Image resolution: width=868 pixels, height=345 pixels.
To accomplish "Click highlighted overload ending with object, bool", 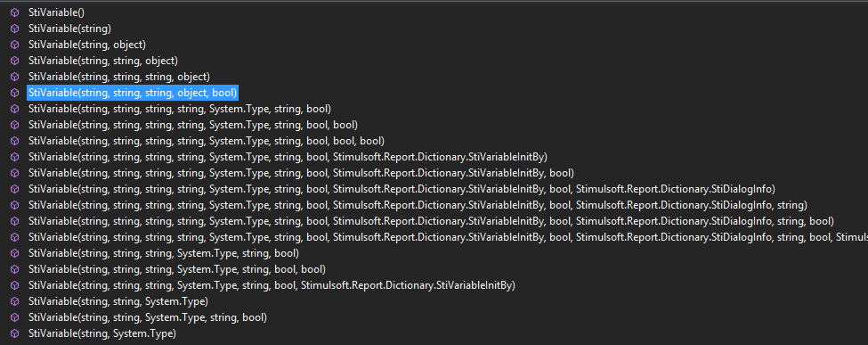I will pos(133,92).
